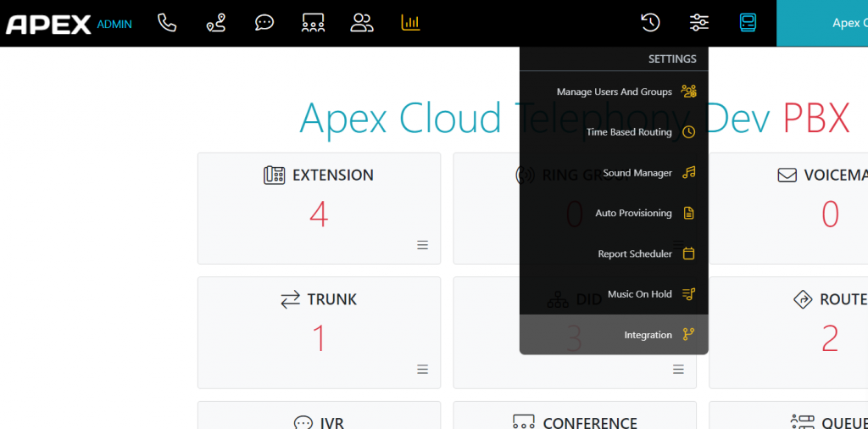Click the Trunk card arrows icon

290,299
